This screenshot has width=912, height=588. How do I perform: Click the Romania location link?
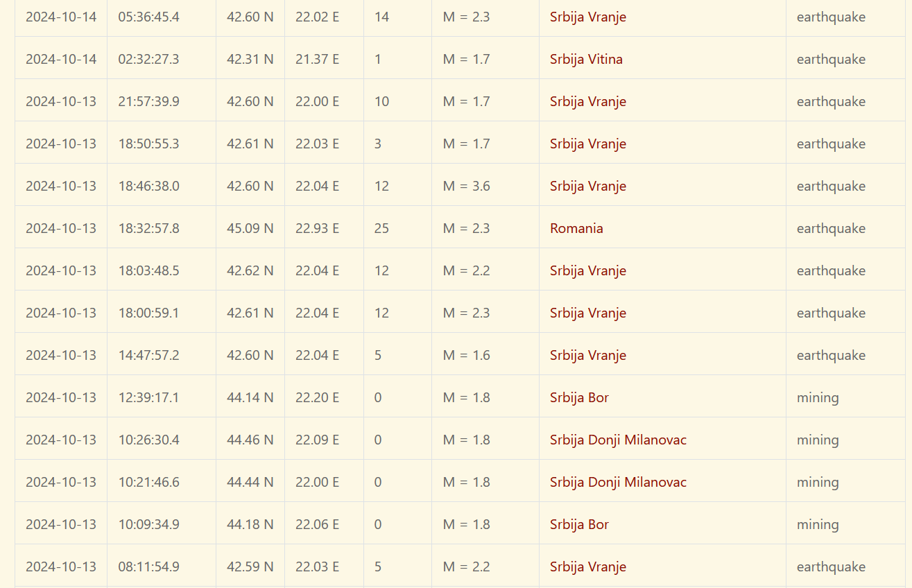(576, 228)
